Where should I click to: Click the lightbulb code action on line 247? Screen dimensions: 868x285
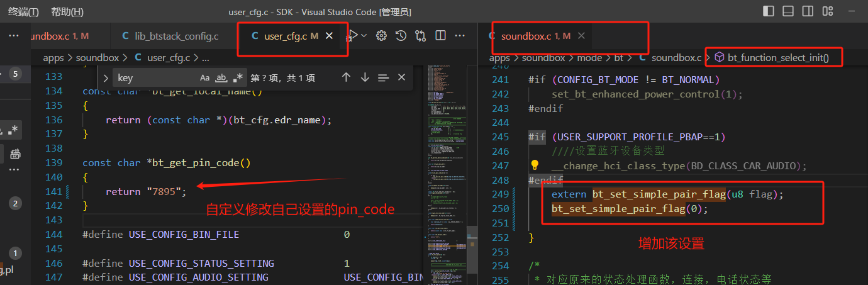coord(535,165)
